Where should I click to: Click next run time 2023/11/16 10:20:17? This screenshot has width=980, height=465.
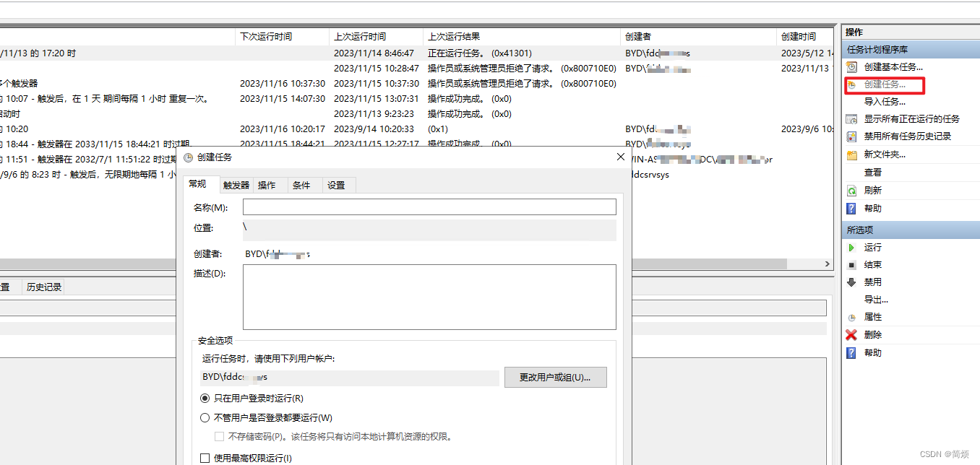pyautogui.click(x=283, y=129)
